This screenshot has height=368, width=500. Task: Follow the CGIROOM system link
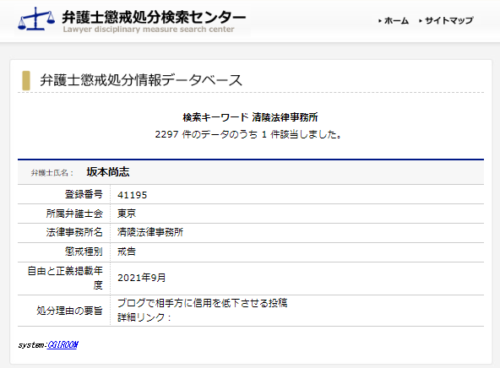[x=63, y=345]
